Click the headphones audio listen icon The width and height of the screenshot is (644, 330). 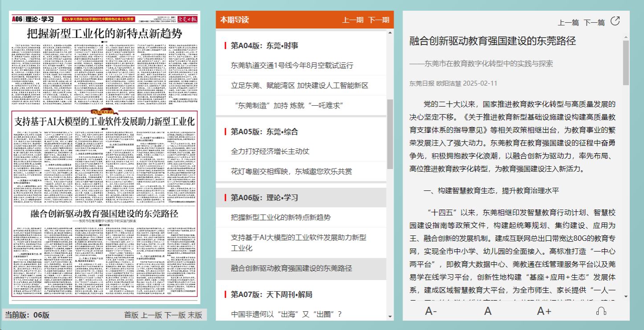[601, 311]
